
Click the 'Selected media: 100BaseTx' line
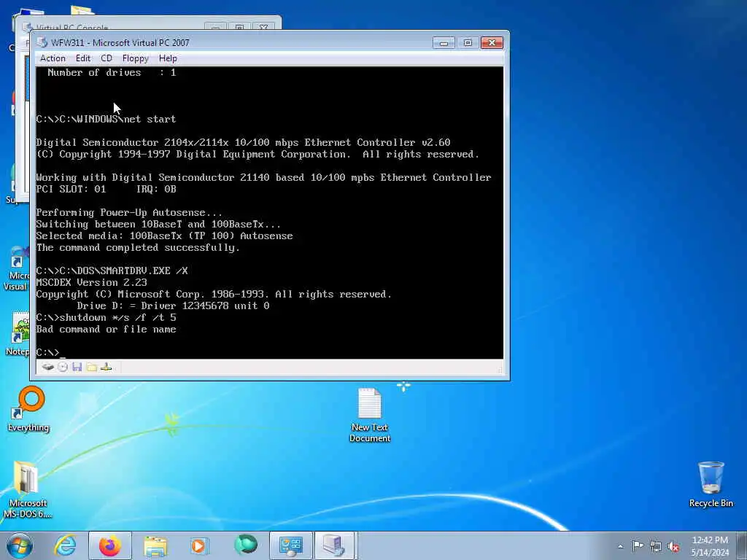pyautogui.click(x=164, y=236)
